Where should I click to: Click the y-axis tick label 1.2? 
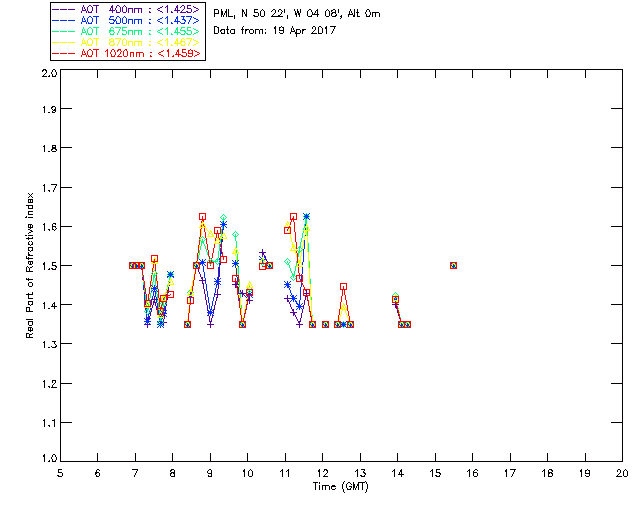(49, 384)
